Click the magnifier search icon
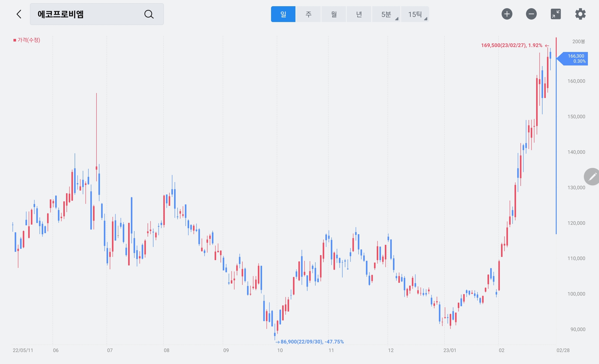 point(149,14)
